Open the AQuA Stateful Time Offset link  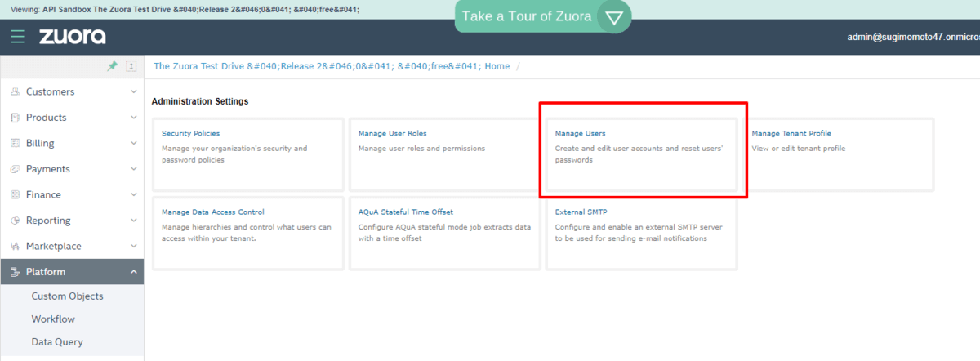(406, 212)
